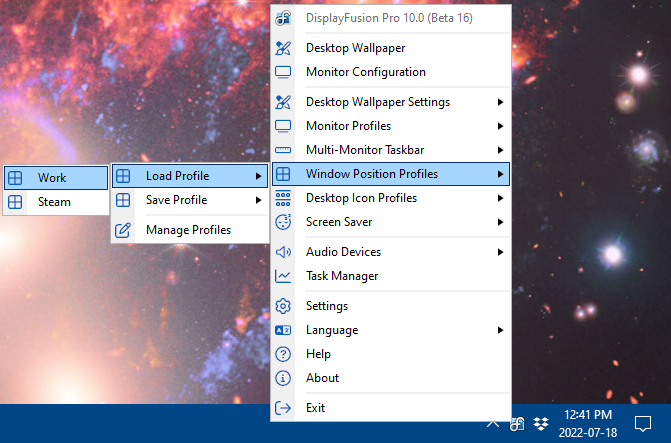Viewport: 671px width, 443px height.
Task: Click the Help question mark icon
Action: (283, 354)
